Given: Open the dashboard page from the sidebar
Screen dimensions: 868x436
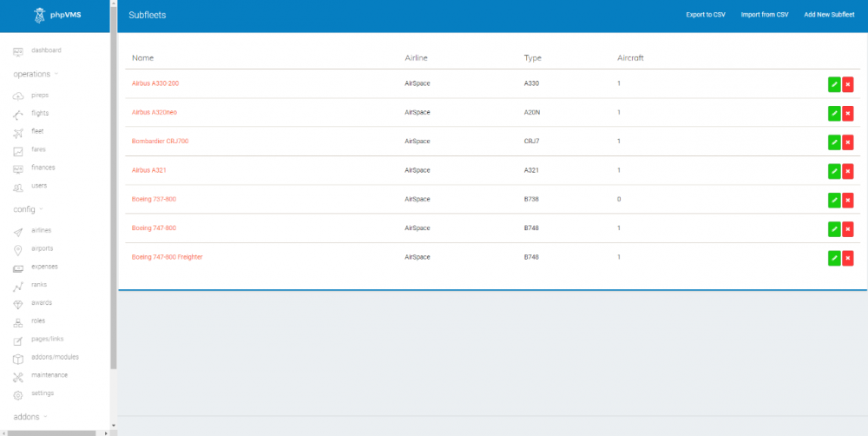Looking at the screenshot, I should 46,50.
